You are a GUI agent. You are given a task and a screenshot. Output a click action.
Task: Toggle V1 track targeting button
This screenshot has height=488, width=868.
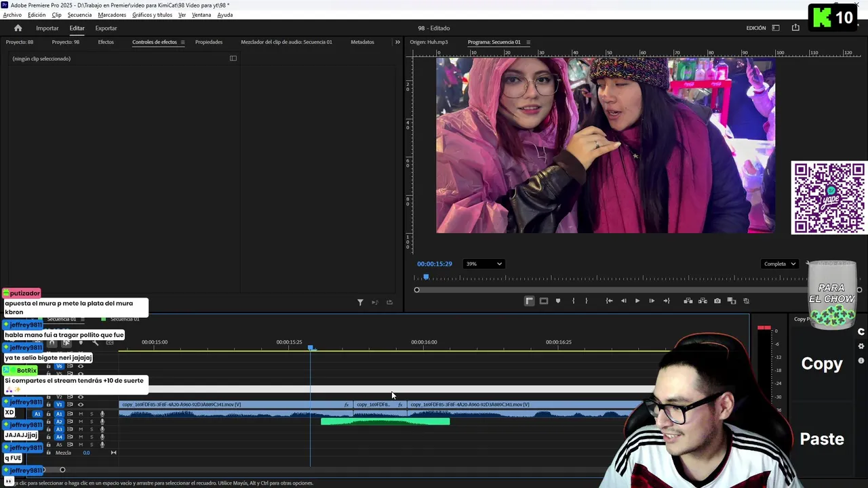59,405
